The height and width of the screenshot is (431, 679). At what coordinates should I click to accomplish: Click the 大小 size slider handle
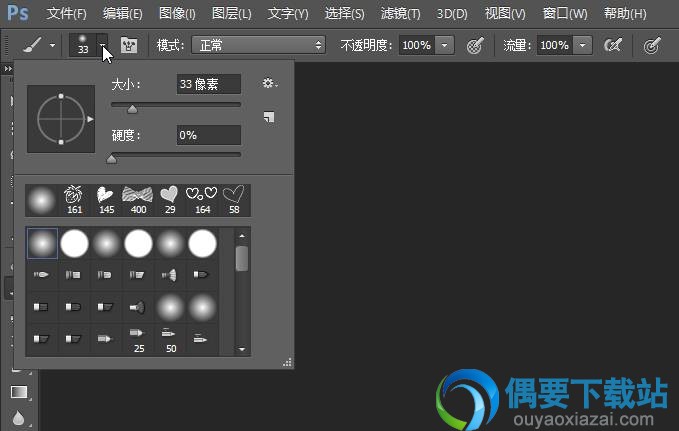click(x=132, y=109)
